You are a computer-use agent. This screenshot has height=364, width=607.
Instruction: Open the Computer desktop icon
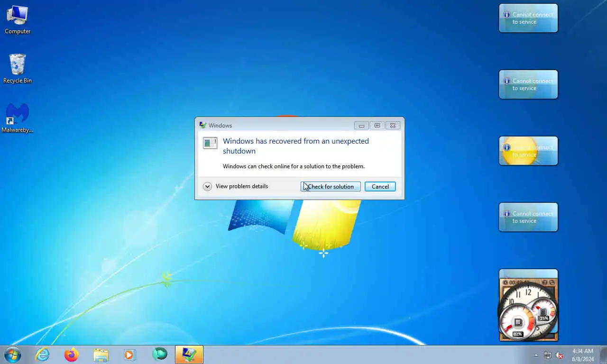[18, 20]
